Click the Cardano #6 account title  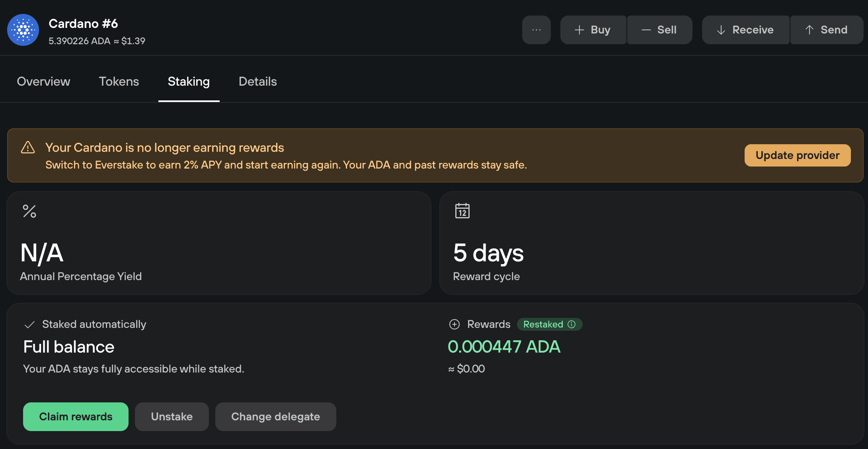click(x=83, y=24)
